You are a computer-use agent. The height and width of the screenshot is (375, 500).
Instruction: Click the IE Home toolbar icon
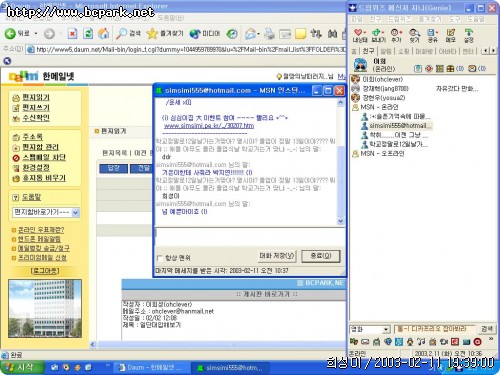pos(104,33)
